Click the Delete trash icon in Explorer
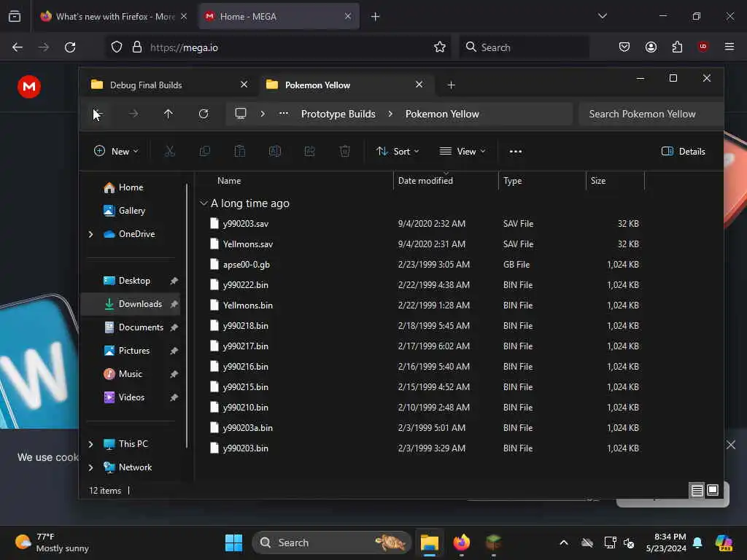This screenshot has height=560, width=747. click(345, 152)
